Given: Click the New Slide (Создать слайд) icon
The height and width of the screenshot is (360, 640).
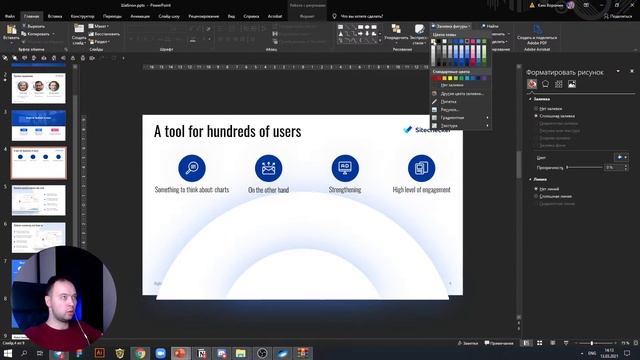Looking at the screenshot, I should [79, 29].
